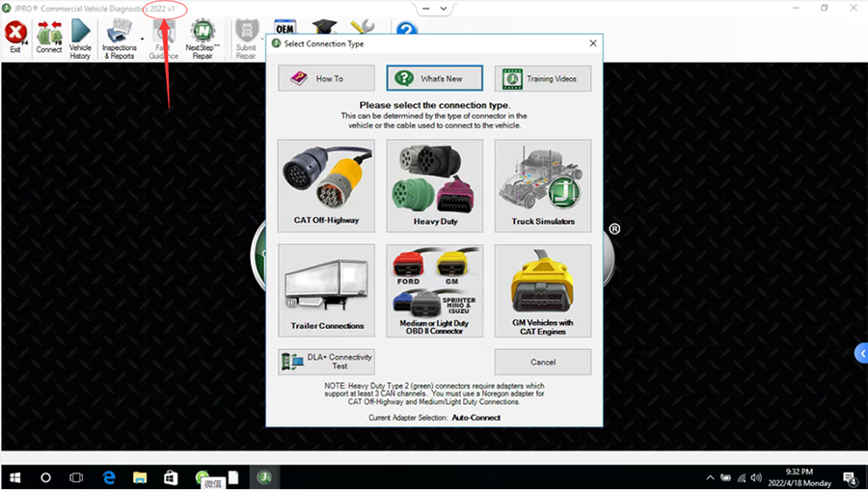The width and height of the screenshot is (868, 490).
Task: Click the Cortana search circle icon
Action: tap(46, 477)
